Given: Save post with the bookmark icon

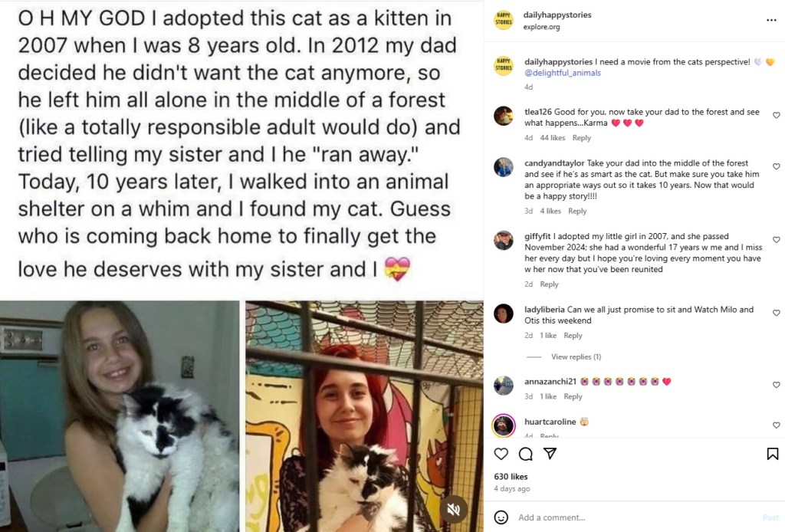Looking at the screenshot, I should click(x=772, y=454).
